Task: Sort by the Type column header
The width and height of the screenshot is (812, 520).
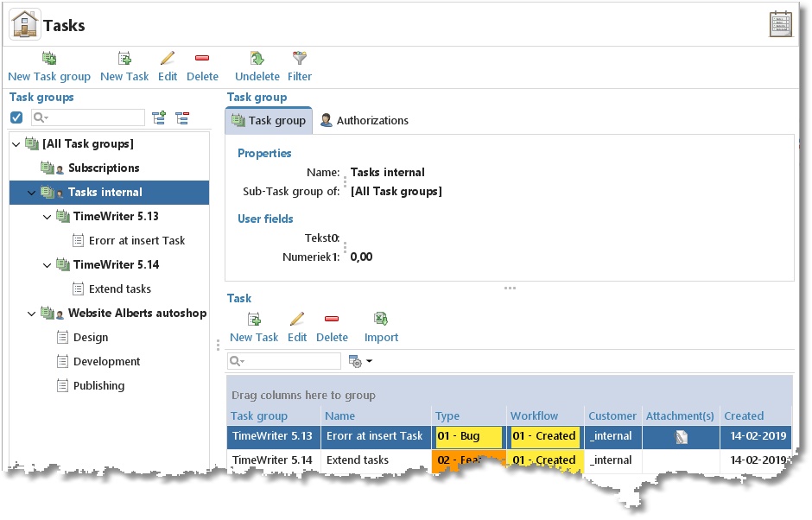Action: [x=469, y=415]
